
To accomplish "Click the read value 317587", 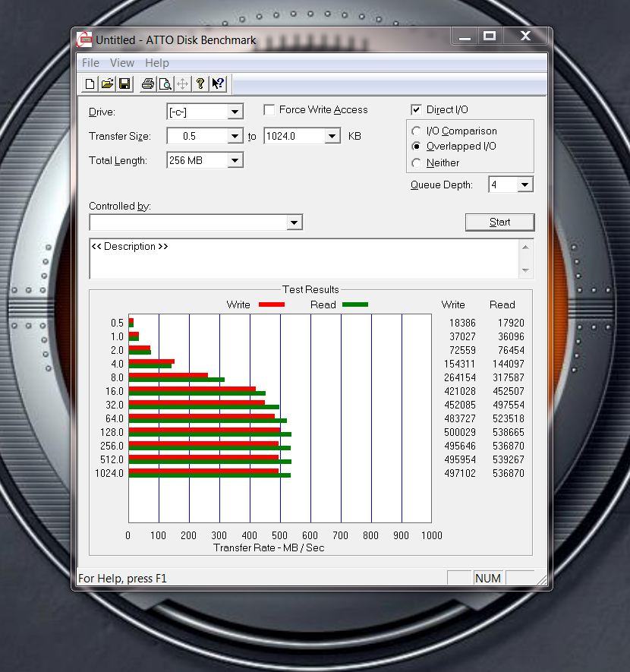I will 509,377.
